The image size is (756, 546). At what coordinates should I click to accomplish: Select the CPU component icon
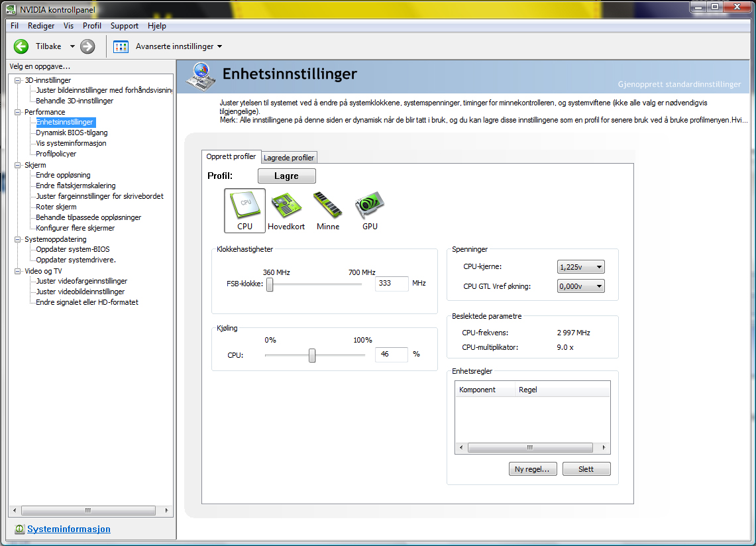coord(244,210)
